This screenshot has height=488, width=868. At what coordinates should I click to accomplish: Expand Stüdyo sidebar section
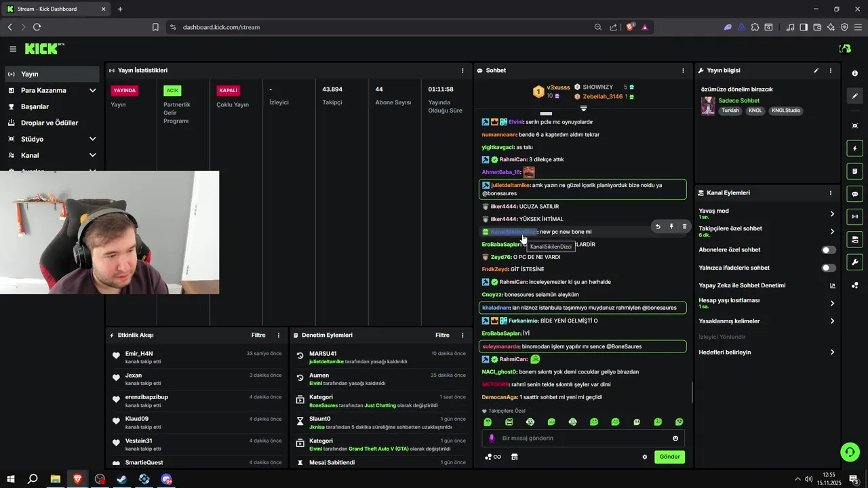92,139
